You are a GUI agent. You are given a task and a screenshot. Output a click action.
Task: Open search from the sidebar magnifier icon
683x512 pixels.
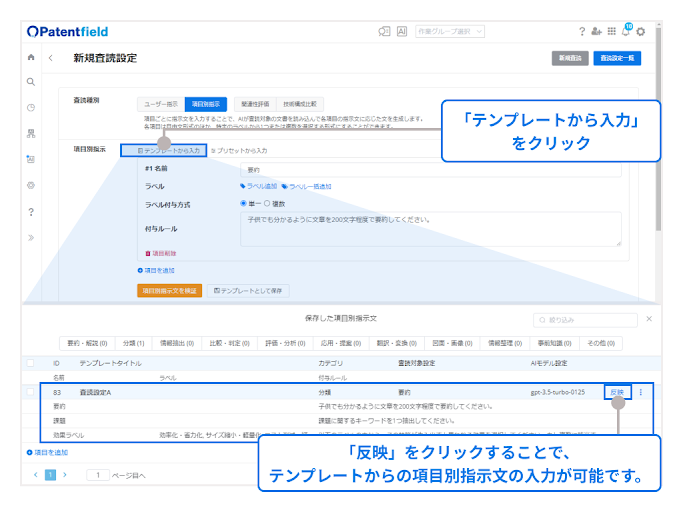point(31,81)
